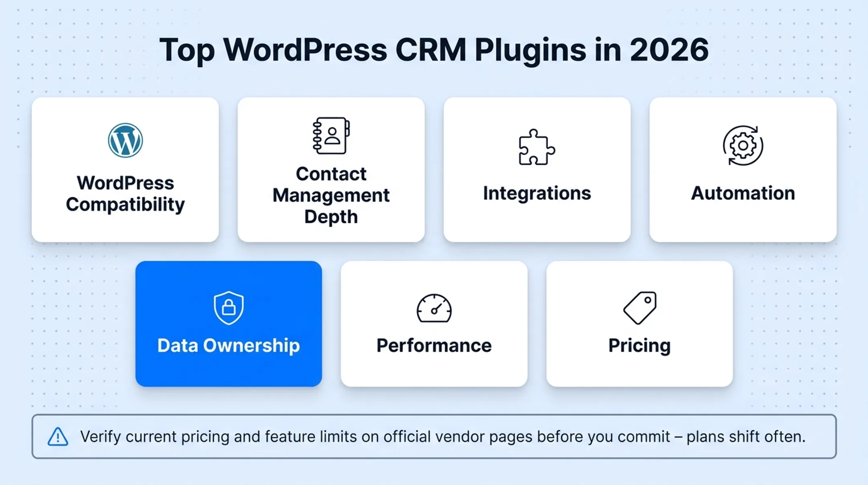Select the Pricing label
The height and width of the screenshot is (485, 868).
pyautogui.click(x=640, y=346)
